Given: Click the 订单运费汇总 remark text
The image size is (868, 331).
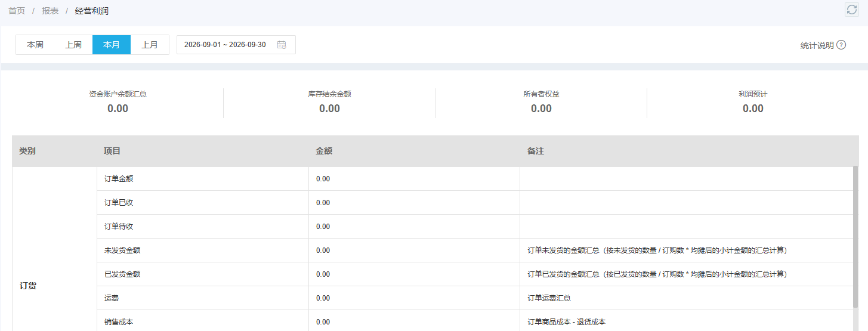Looking at the screenshot, I should pyautogui.click(x=549, y=298).
